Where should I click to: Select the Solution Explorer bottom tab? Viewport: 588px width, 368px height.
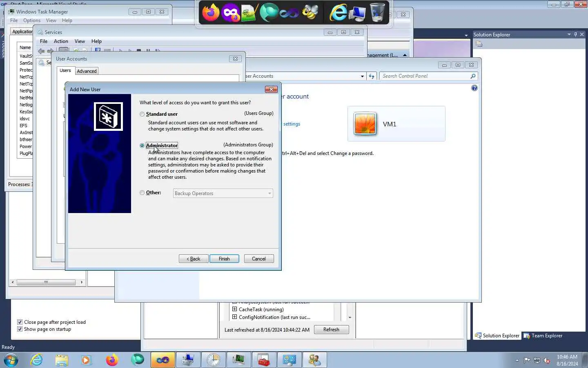(x=497, y=336)
